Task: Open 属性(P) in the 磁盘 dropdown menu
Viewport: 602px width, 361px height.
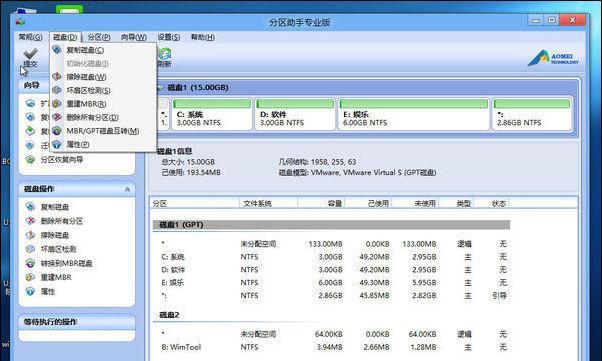Action: pyautogui.click(x=78, y=144)
